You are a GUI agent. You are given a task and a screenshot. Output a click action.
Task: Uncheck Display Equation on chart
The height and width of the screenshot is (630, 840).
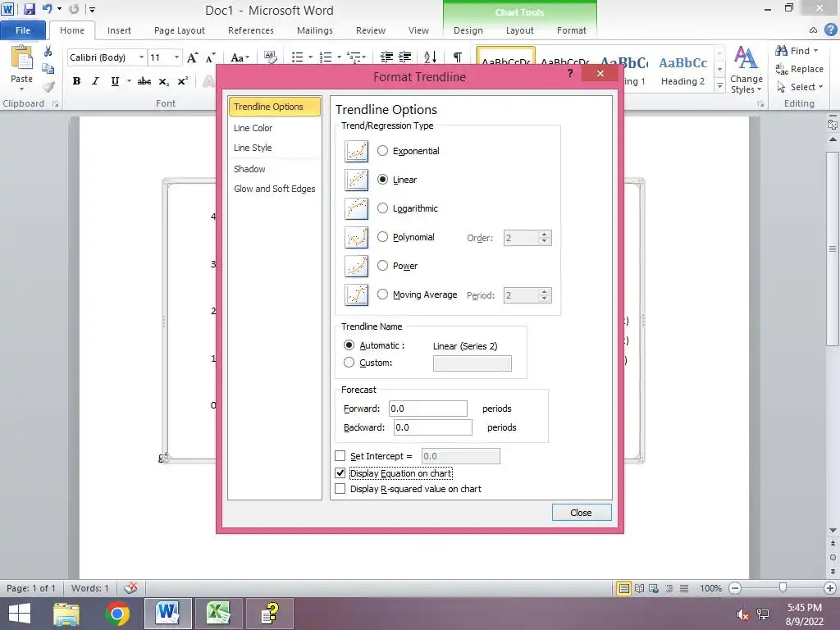[x=340, y=473]
